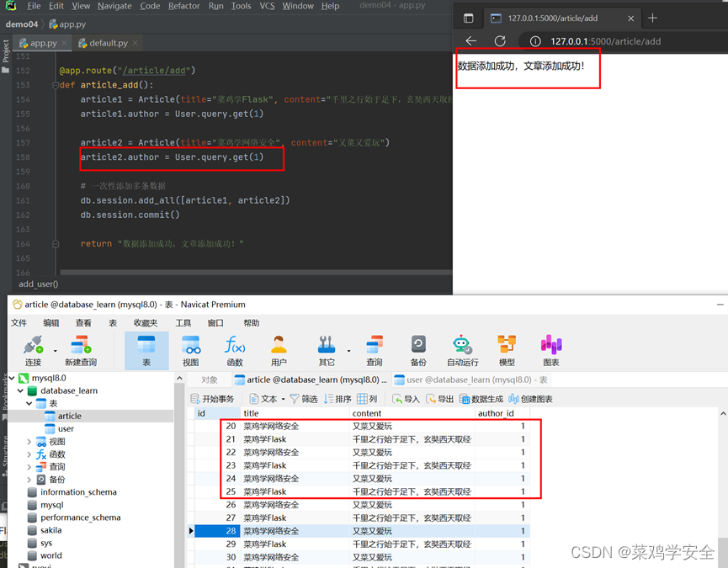Close the 127.0.0.1:5000/article/add browser tab
The image size is (728, 568).
[630, 19]
